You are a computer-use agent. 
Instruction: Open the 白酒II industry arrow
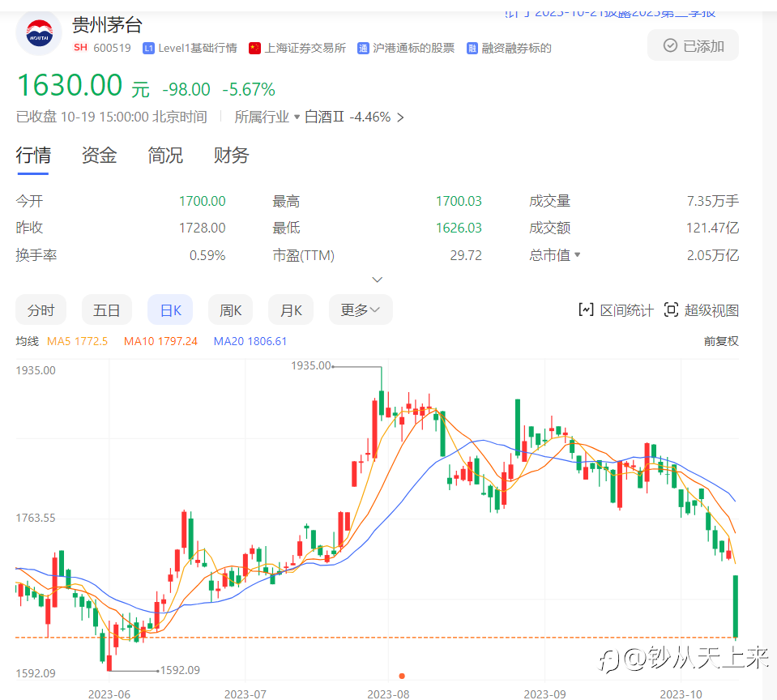pos(400,117)
